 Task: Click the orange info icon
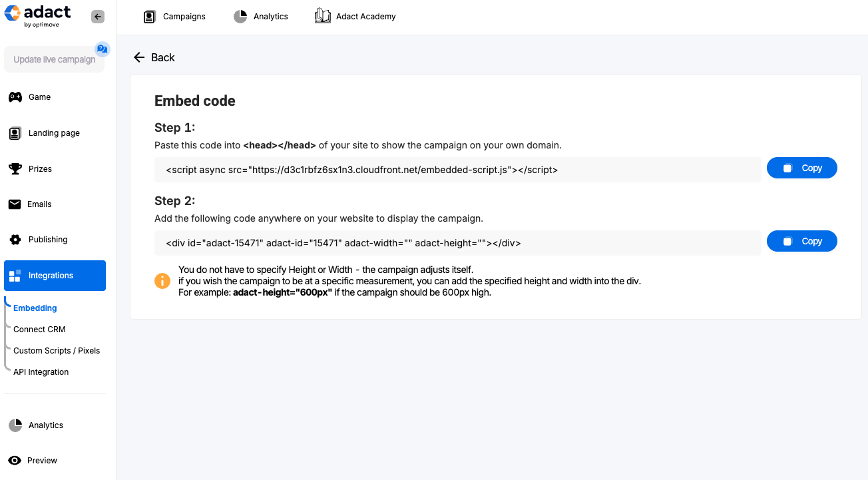point(162,281)
